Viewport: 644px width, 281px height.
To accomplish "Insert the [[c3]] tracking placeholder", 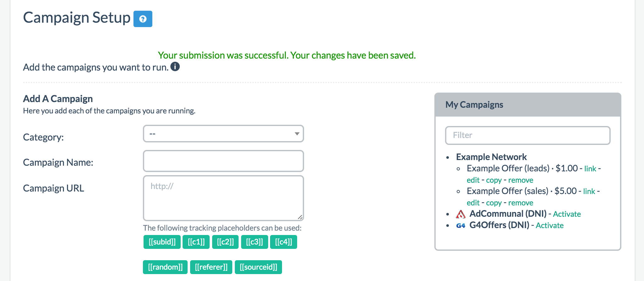I will coord(254,242).
